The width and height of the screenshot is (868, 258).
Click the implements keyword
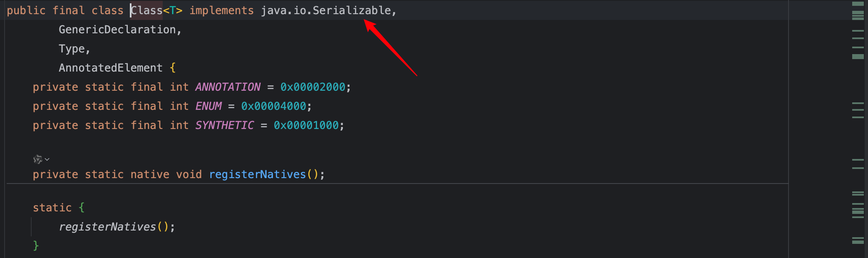(221, 10)
